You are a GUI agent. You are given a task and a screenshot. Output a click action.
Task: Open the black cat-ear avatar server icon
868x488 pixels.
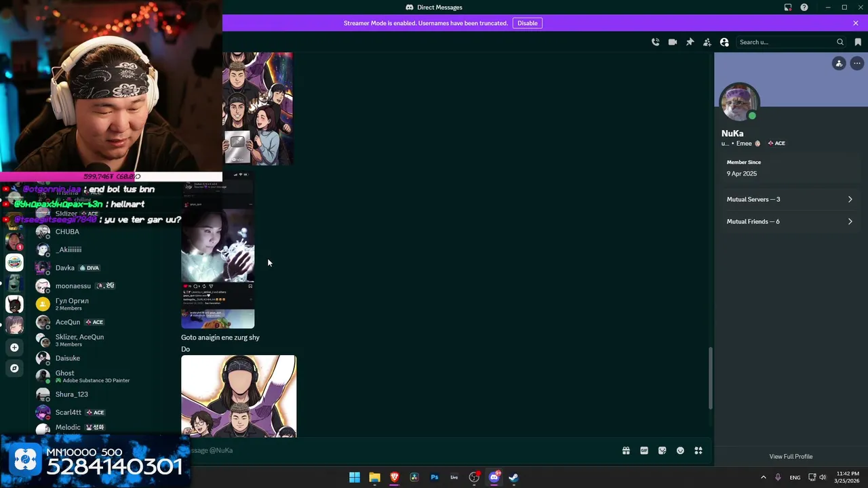[x=14, y=304]
